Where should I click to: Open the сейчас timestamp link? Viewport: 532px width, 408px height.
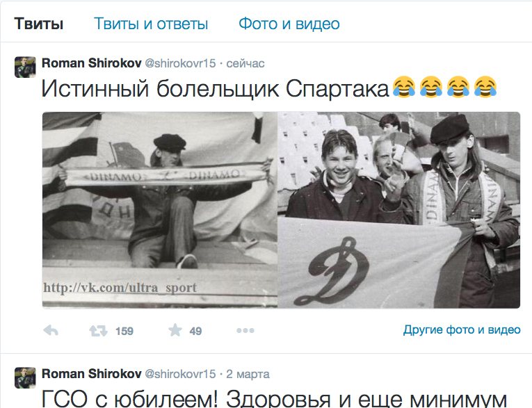click(x=245, y=63)
